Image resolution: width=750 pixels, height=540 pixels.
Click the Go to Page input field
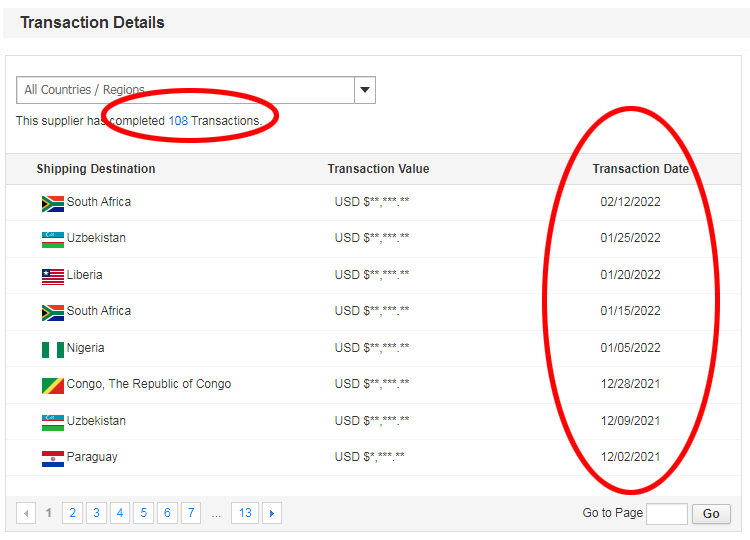(666, 514)
